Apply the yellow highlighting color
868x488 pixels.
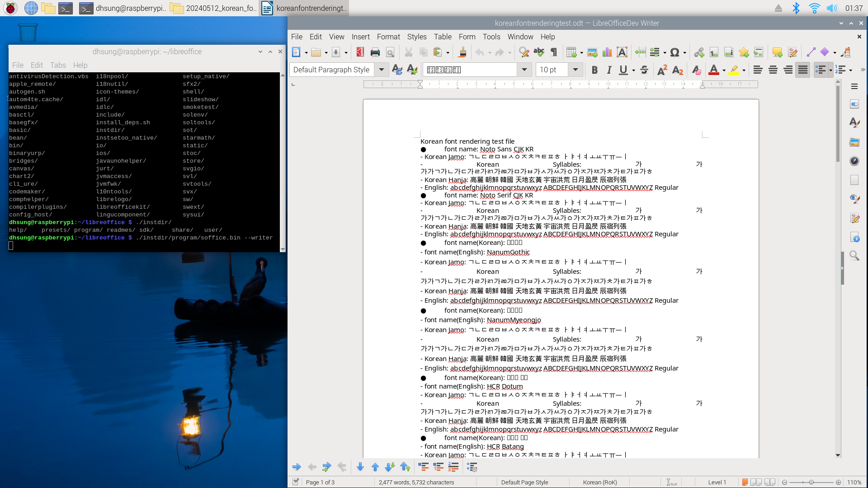[734, 70]
